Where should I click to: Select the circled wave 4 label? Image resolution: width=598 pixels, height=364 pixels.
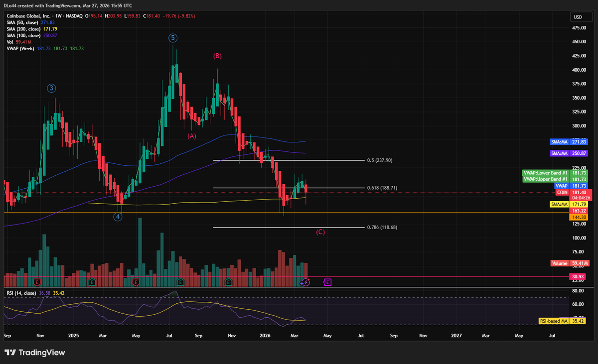[x=118, y=217]
